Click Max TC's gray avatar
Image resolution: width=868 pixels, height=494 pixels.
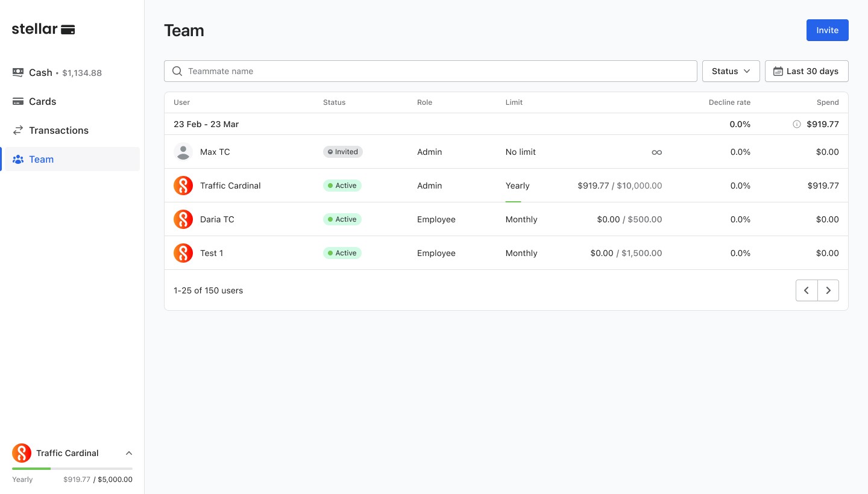coord(183,152)
